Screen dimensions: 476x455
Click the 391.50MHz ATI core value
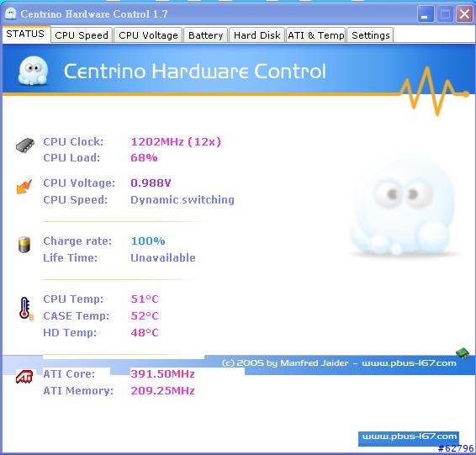(162, 374)
